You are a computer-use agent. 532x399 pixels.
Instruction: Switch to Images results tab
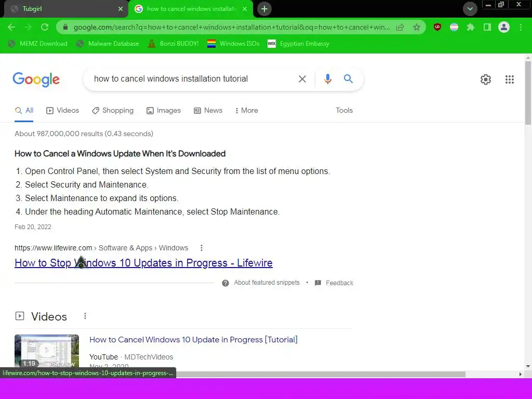click(x=164, y=111)
